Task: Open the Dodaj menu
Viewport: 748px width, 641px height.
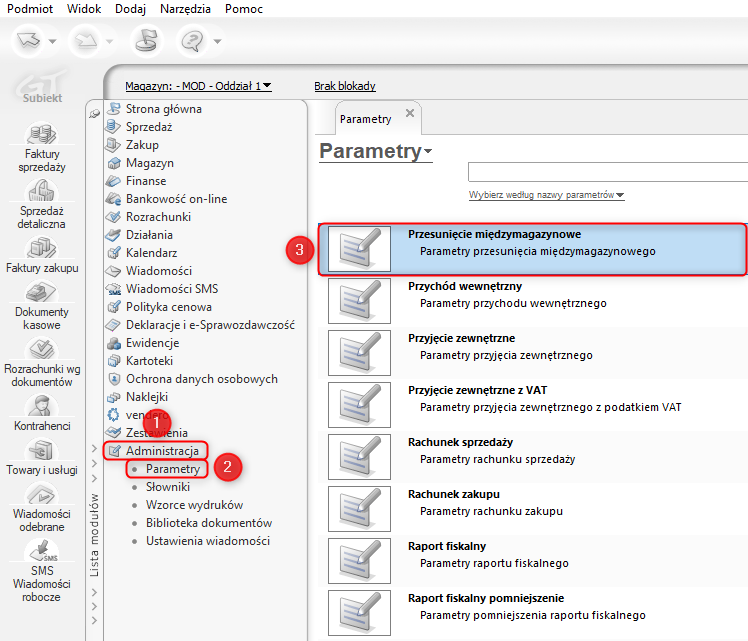Action: click(x=130, y=9)
